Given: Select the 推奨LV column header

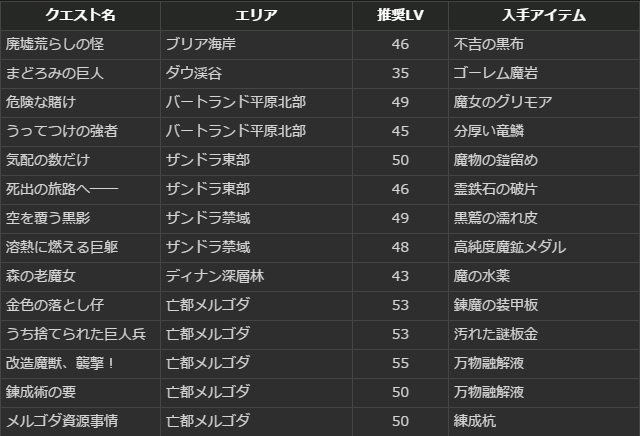Looking at the screenshot, I should 397,16.
